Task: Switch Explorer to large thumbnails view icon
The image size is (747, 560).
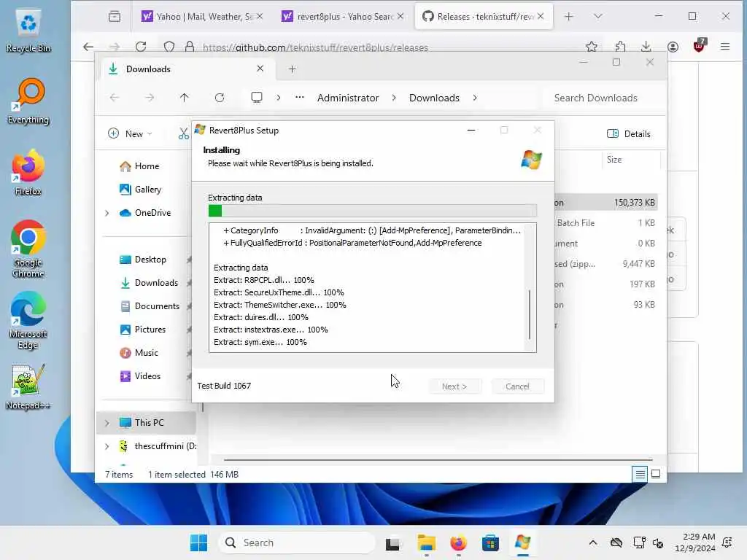Action: 656,474
